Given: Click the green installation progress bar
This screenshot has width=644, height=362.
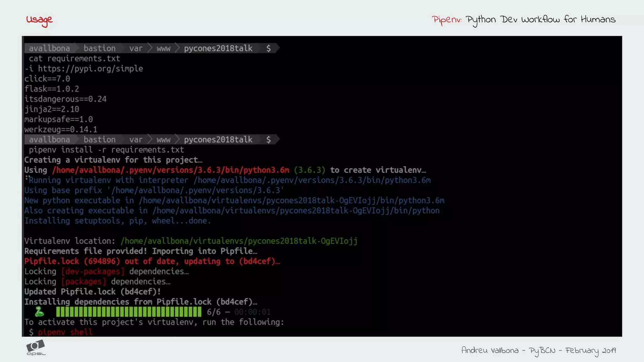Looking at the screenshot, I should click(129, 312).
